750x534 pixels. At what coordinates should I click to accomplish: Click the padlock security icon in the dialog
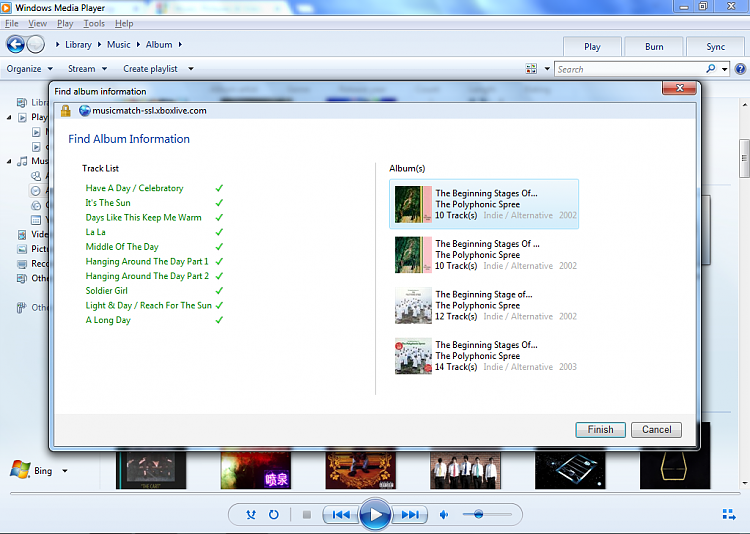click(x=66, y=111)
